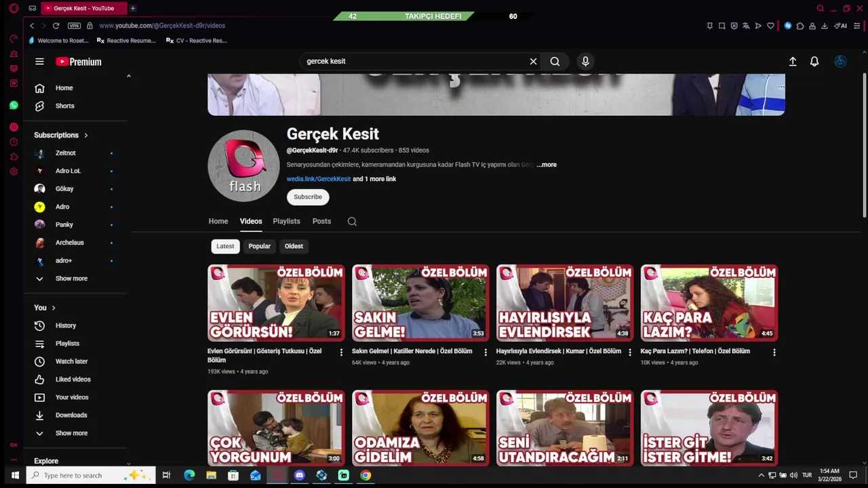Open options for Hayırlısıyla Evlendirsek video
The image size is (868, 488).
[630, 352]
